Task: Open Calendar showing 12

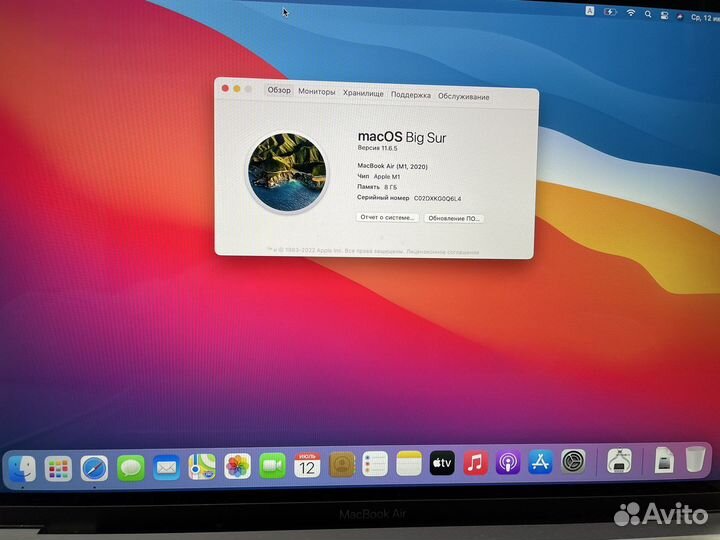Action: point(307,465)
